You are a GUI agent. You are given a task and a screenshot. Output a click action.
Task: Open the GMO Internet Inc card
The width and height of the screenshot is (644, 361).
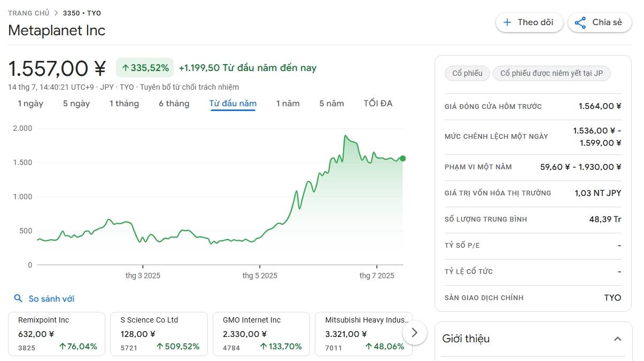pos(261,334)
